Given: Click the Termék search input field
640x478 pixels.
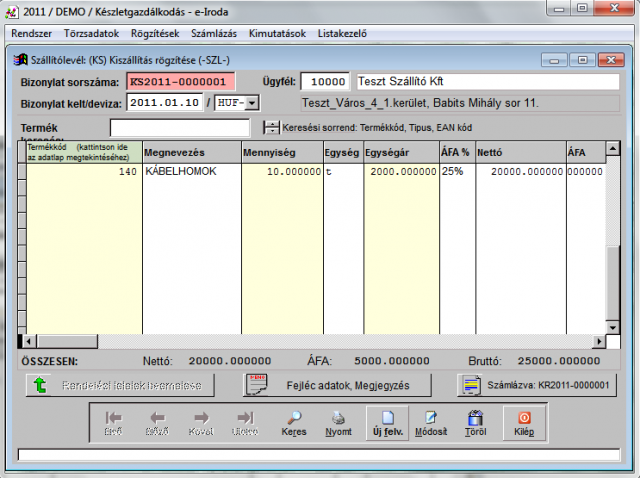Looking at the screenshot, I should pyautogui.click(x=180, y=128).
